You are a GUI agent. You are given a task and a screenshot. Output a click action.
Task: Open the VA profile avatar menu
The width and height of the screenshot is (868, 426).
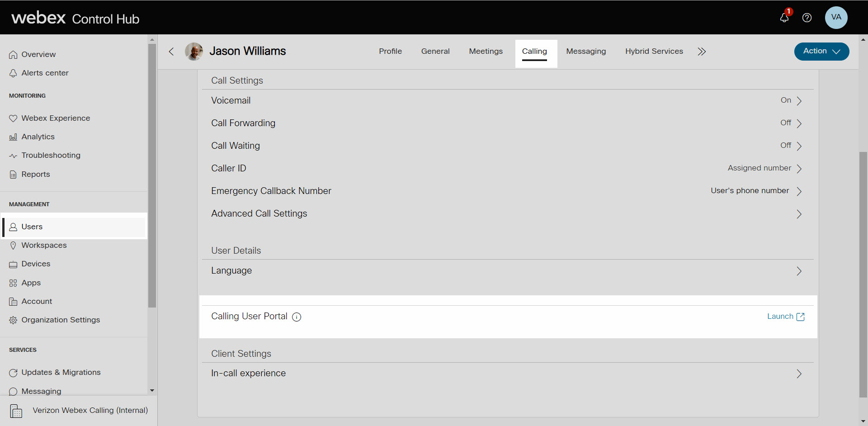tap(836, 18)
